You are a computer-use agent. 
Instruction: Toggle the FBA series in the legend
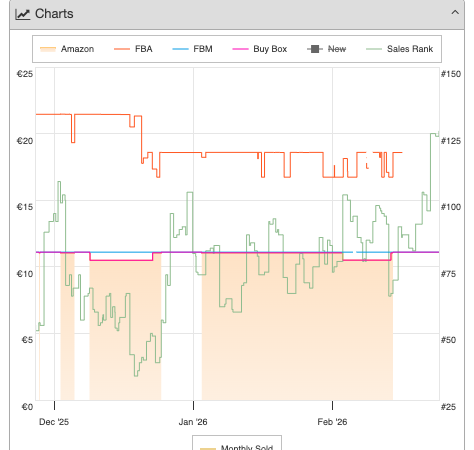coord(133,49)
